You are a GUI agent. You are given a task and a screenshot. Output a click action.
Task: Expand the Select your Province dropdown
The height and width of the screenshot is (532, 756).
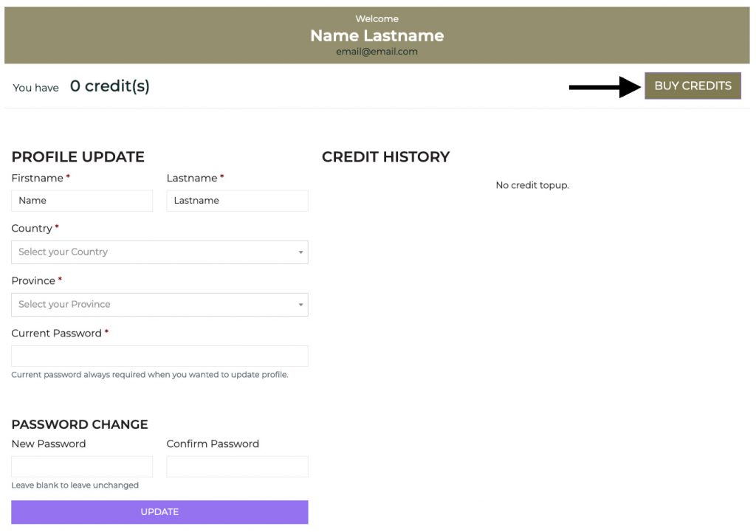(x=159, y=305)
